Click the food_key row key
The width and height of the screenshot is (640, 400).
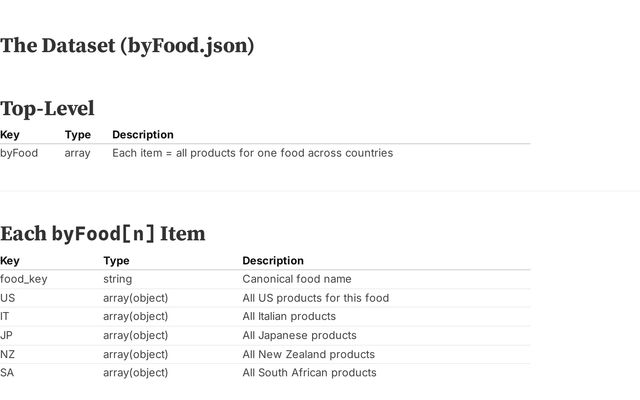point(23,279)
